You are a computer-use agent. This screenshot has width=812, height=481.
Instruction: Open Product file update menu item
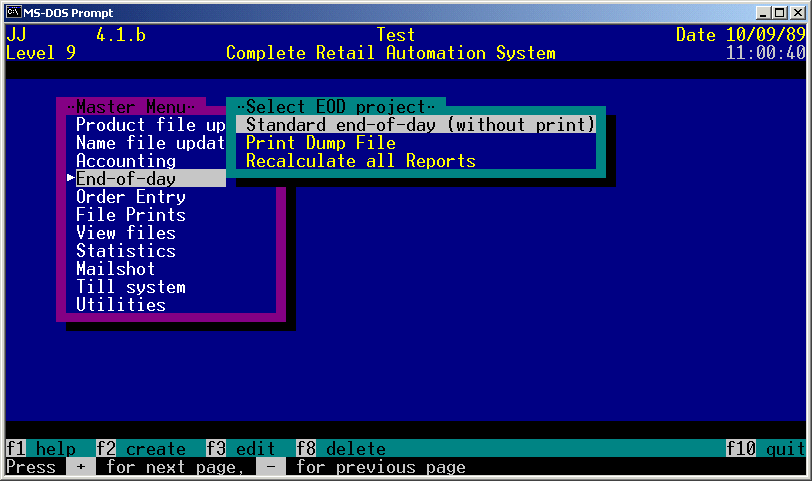[151, 125]
